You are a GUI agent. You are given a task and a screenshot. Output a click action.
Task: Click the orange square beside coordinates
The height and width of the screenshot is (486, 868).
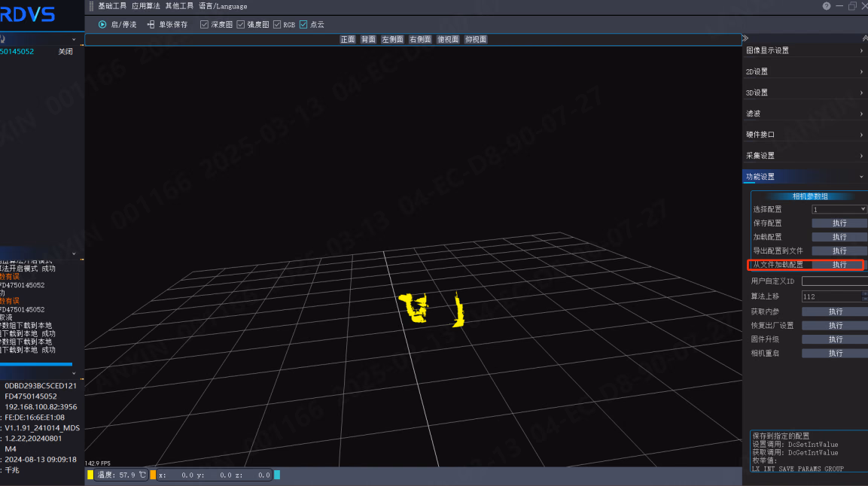(153, 475)
